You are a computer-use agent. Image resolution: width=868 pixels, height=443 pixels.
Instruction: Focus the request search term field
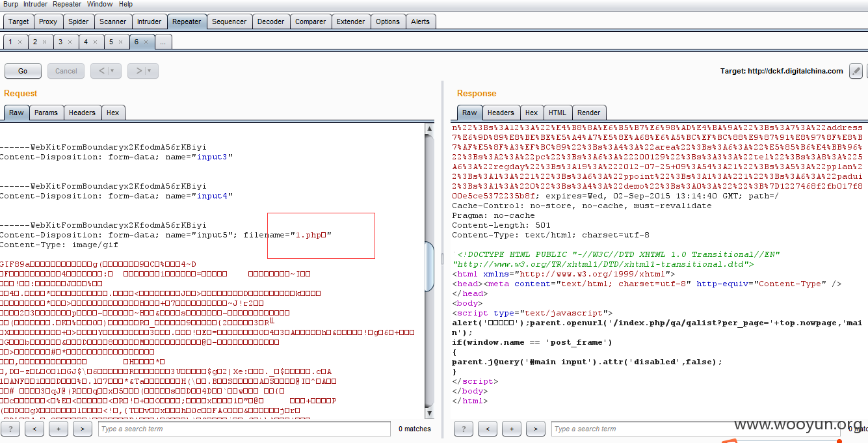pos(245,429)
